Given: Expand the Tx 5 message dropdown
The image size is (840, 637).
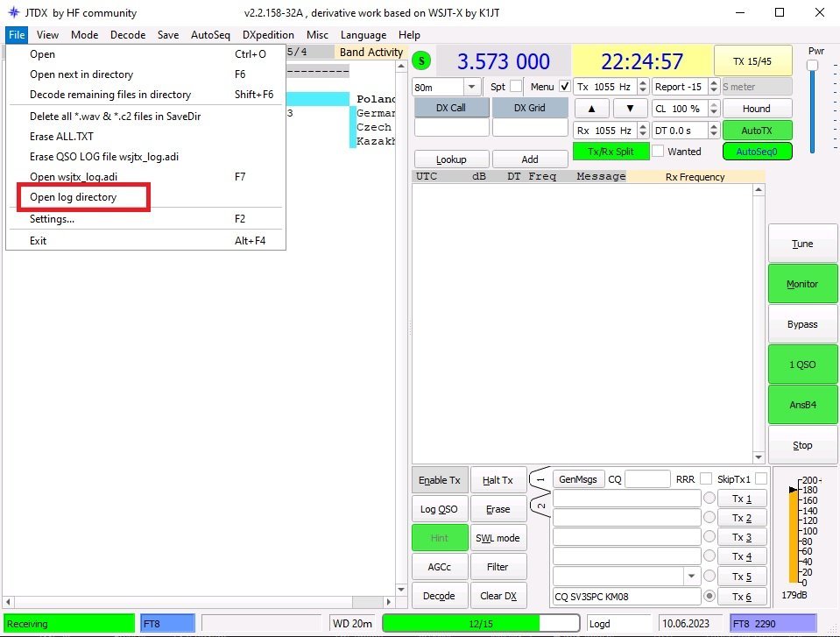Looking at the screenshot, I should point(692,577).
